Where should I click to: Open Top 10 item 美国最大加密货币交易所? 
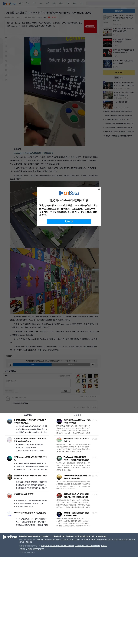tap(119, 111)
